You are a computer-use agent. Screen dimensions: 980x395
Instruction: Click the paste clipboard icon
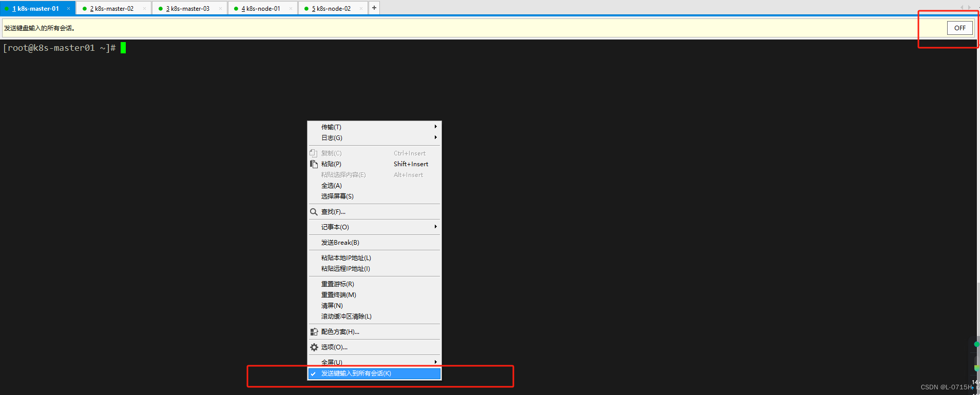point(314,164)
